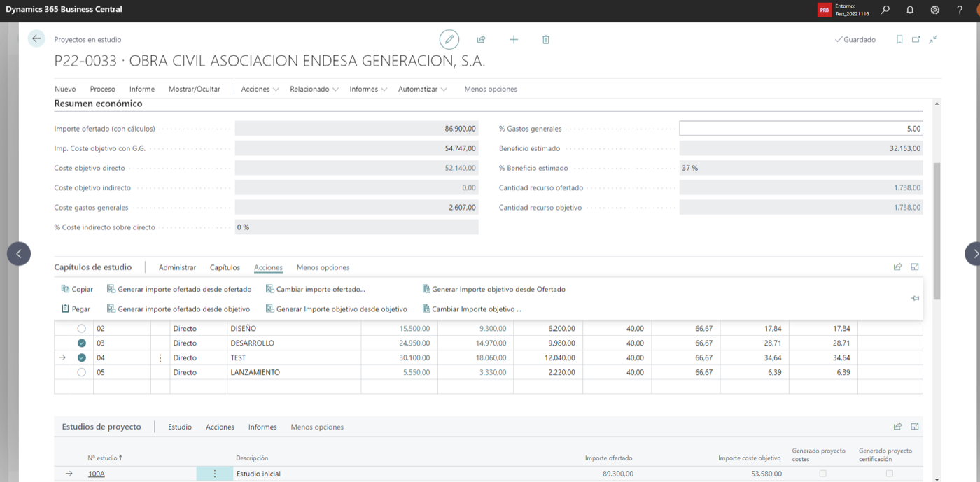The image size is (980, 482).
Task: Deselect row 04 TEST checkmark
Action: click(81, 358)
